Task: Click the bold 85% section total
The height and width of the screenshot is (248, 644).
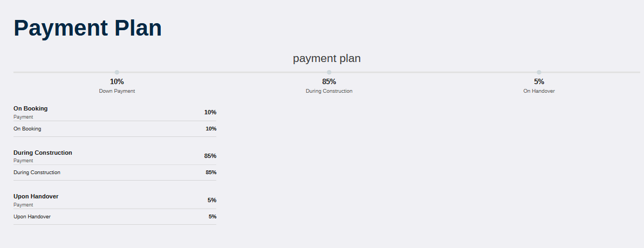Action: pos(210,156)
